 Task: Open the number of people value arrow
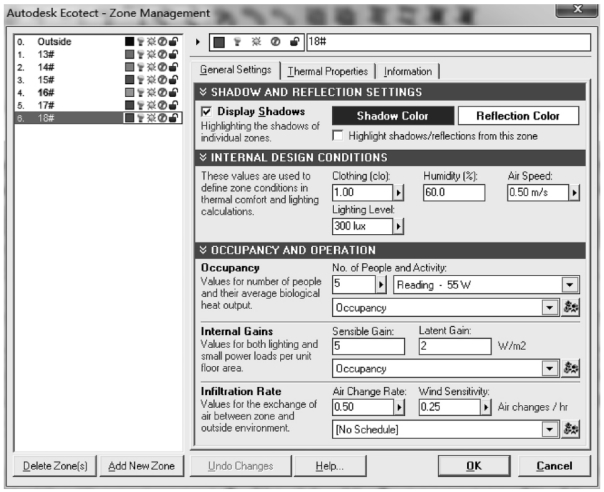pyautogui.click(x=381, y=285)
